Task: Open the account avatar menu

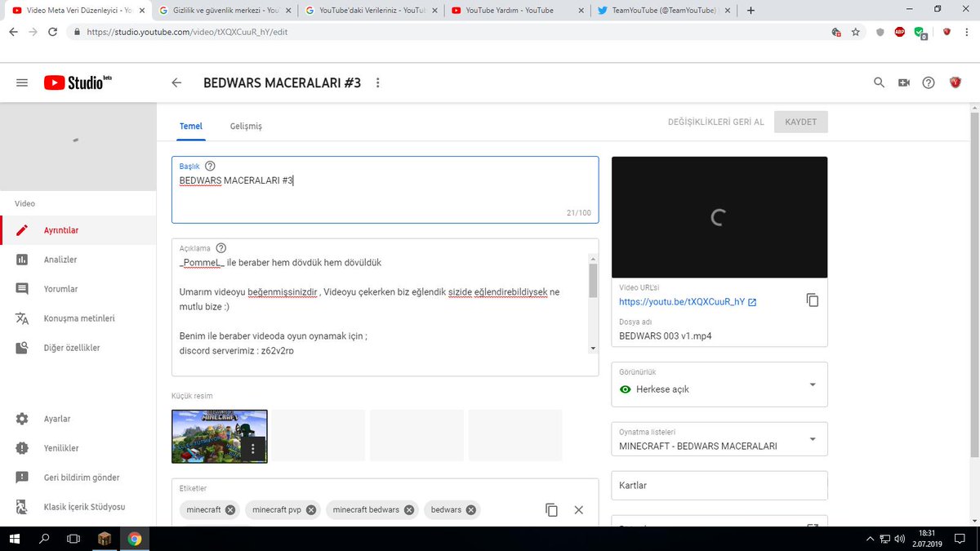Action: 955,82
